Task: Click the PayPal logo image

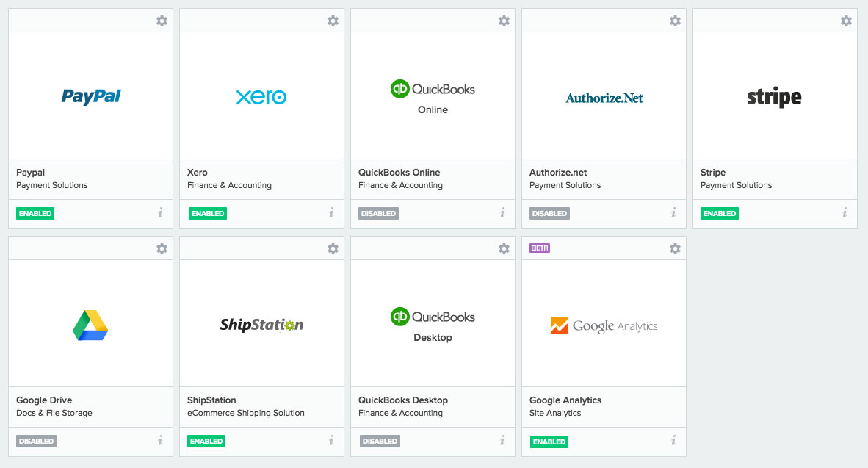Action: point(91,96)
